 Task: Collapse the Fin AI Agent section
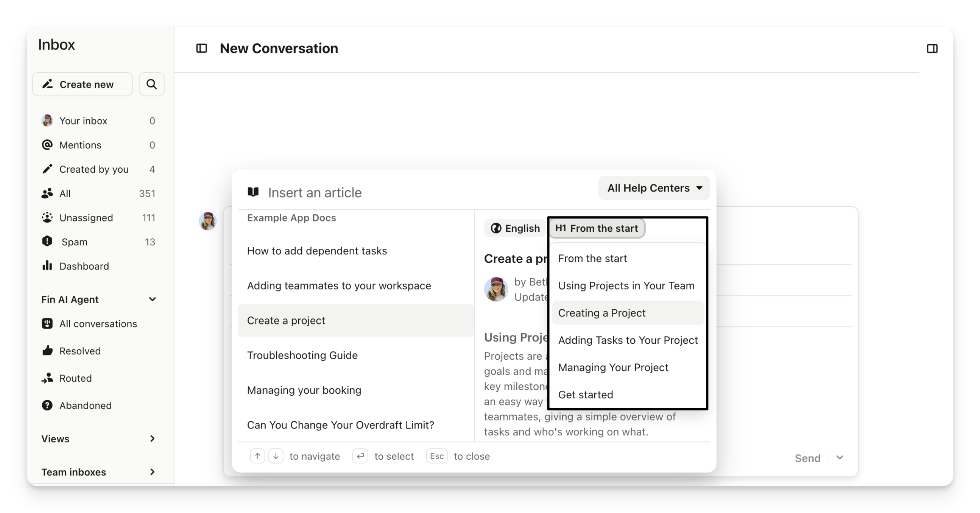[x=152, y=299]
